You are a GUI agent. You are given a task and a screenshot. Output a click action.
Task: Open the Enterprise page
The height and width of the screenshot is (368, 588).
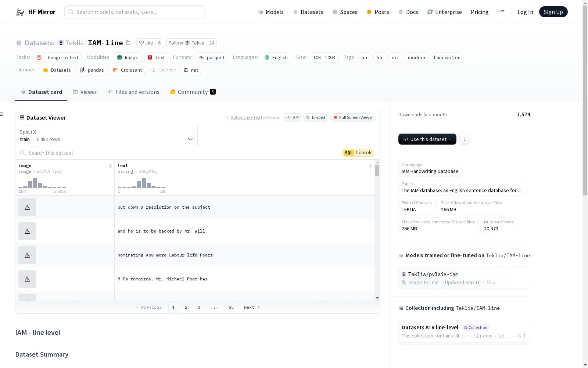[444, 12]
